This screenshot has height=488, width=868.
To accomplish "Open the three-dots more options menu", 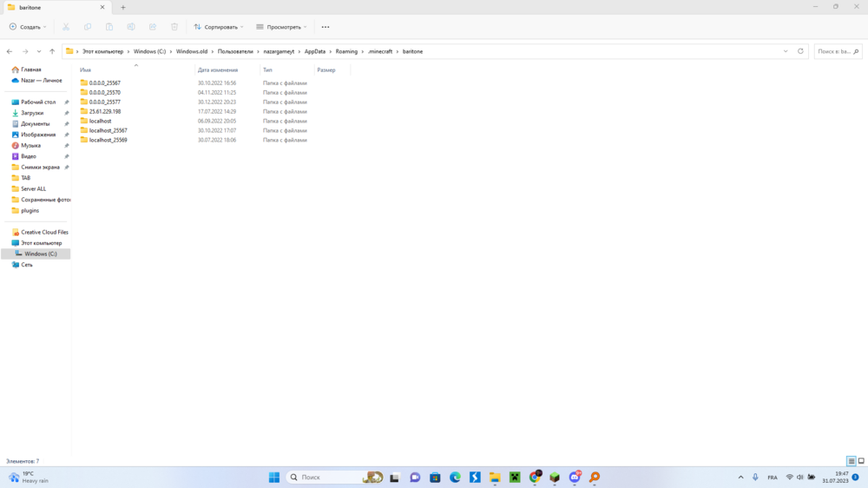I will tap(325, 27).
